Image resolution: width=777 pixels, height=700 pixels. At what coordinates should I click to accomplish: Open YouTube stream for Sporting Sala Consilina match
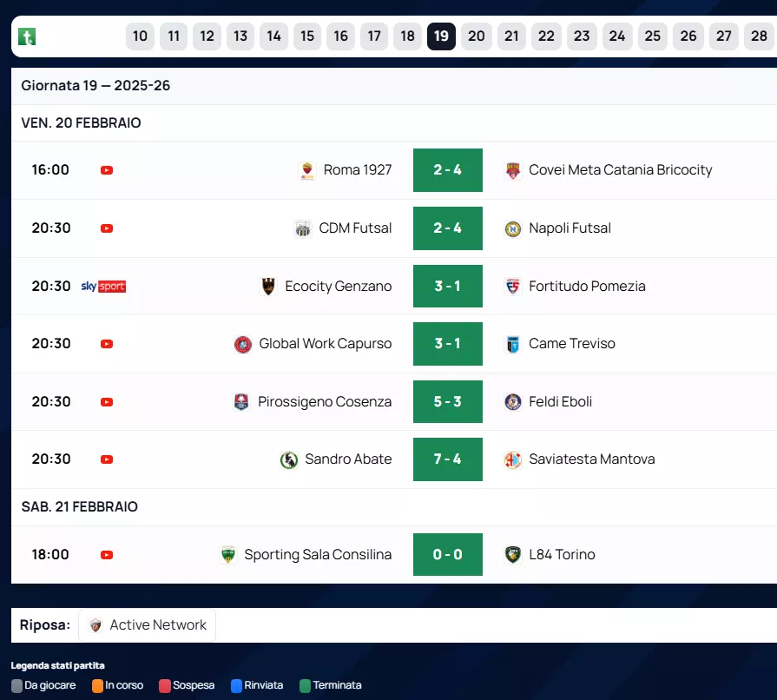[x=107, y=555]
